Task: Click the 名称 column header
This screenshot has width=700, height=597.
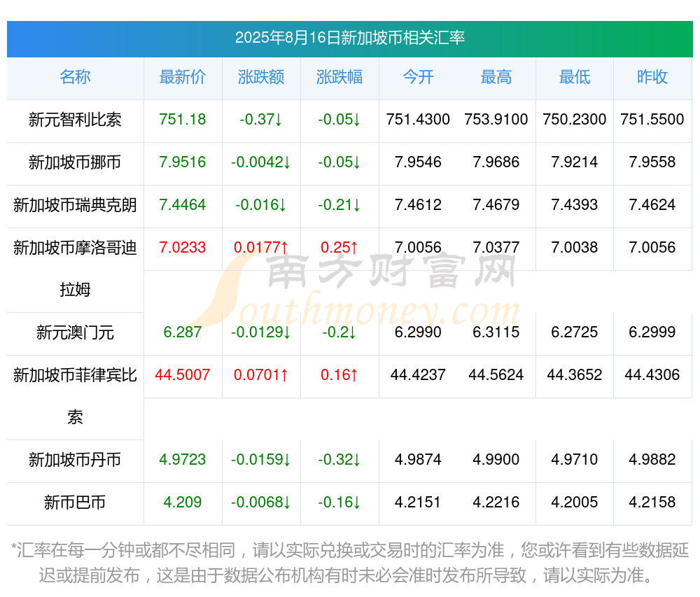Action: (75, 77)
